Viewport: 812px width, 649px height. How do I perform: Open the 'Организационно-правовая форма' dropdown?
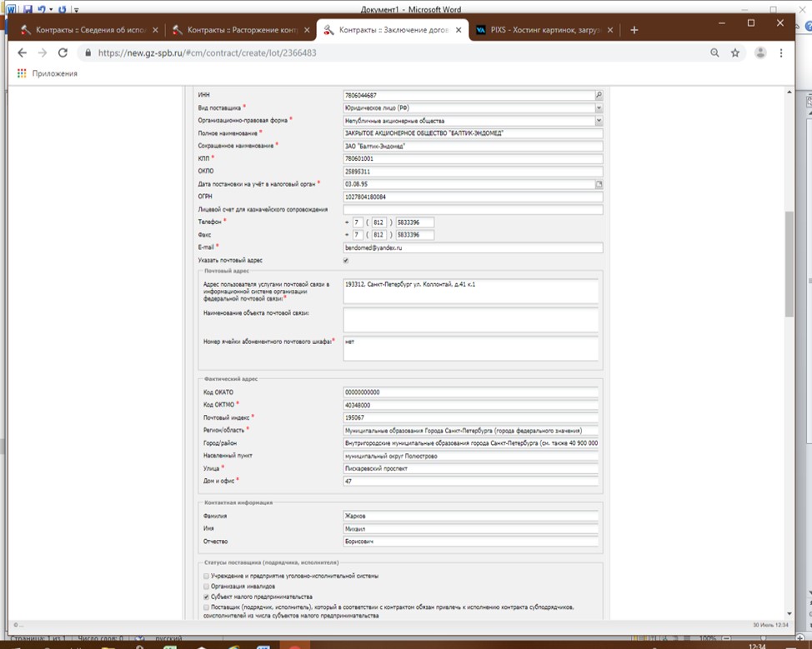[599, 121]
